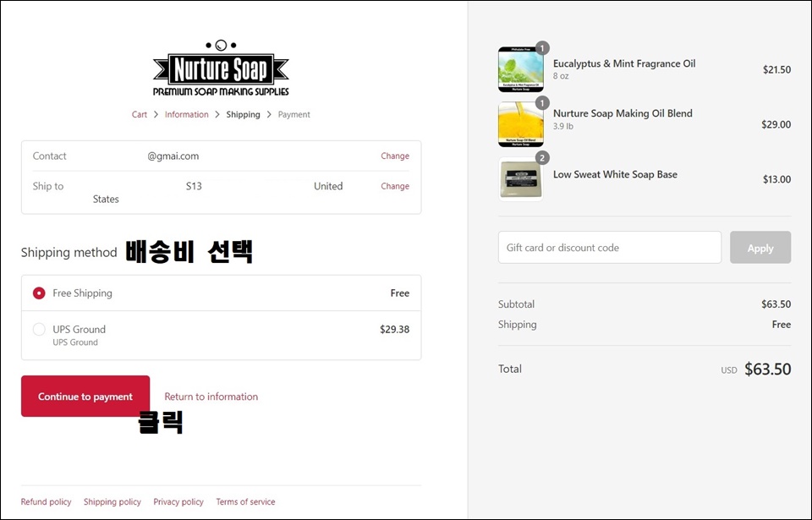Image resolution: width=812 pixels, height=520 pixels.
Task: Open the Privacy policy
Action: click(x=178, y=502)
